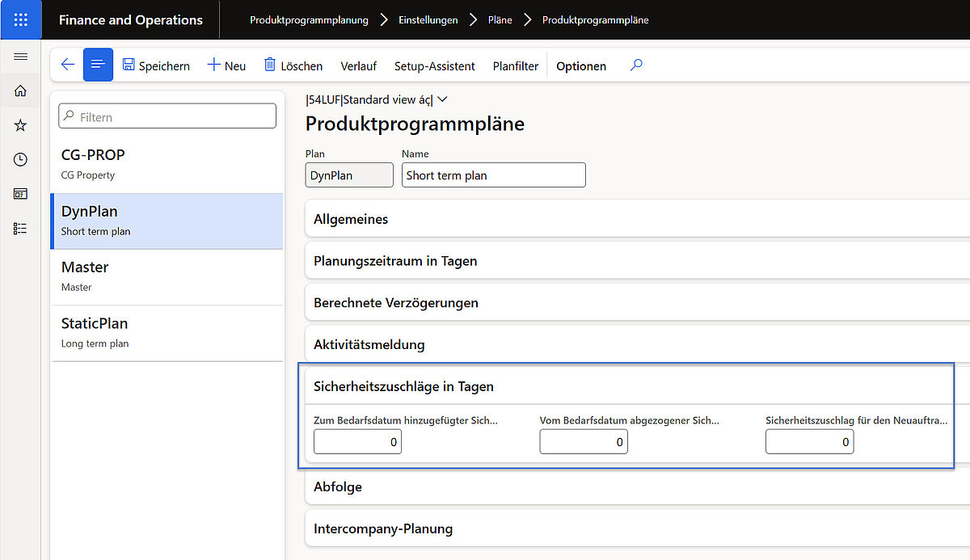Expand the navigation pane hamburger icon
Viewport: 970px width, 560px height.
[20, 57]
